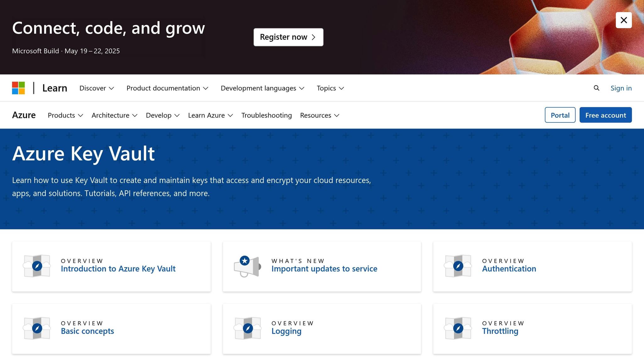Click the Connect, code, and grow headline

[x=108, y=28]
